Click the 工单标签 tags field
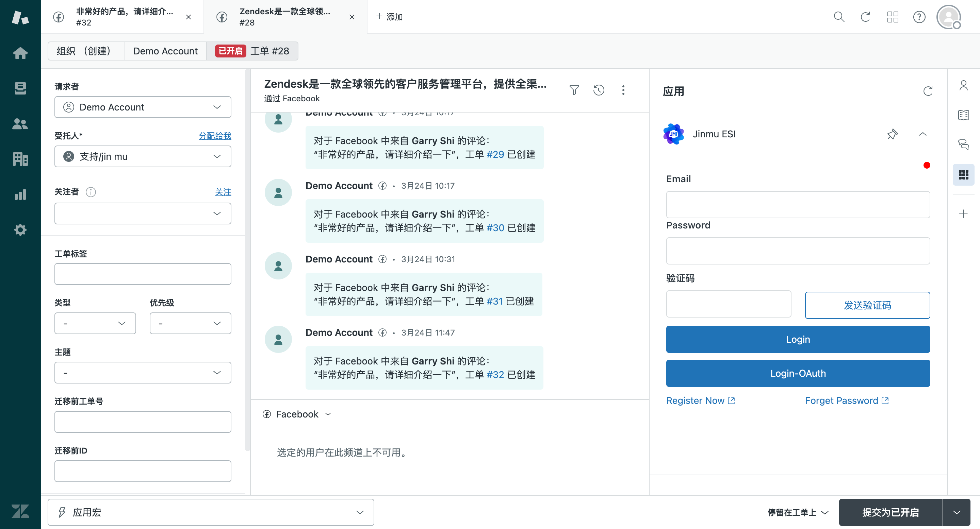 pos(143,274)
